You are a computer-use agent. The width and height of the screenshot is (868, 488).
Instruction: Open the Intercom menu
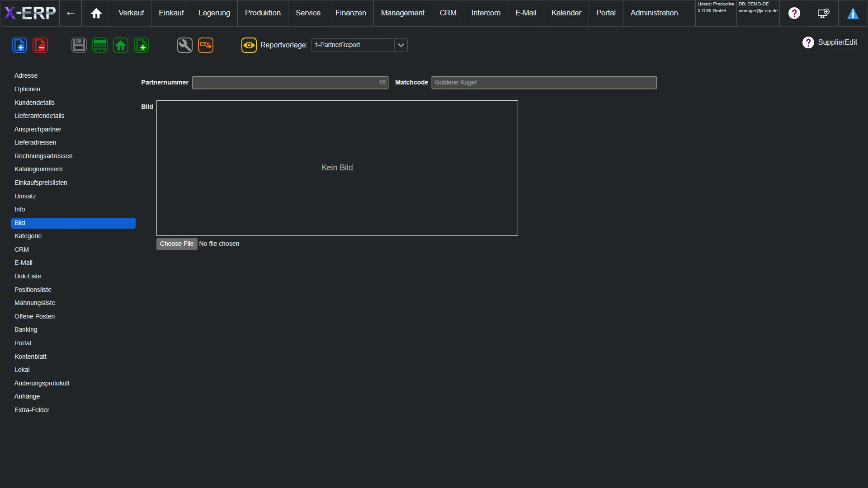tap(486, 13)
